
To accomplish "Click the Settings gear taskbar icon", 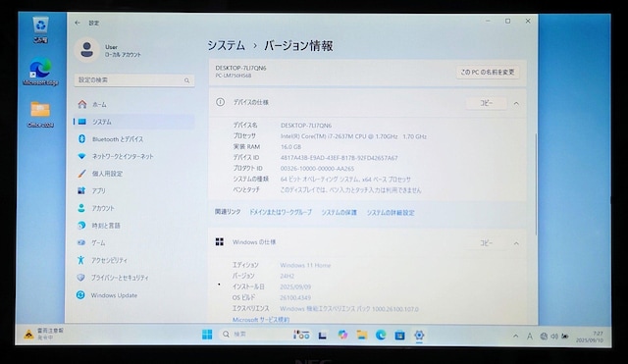I will click(x=419, y=335).
